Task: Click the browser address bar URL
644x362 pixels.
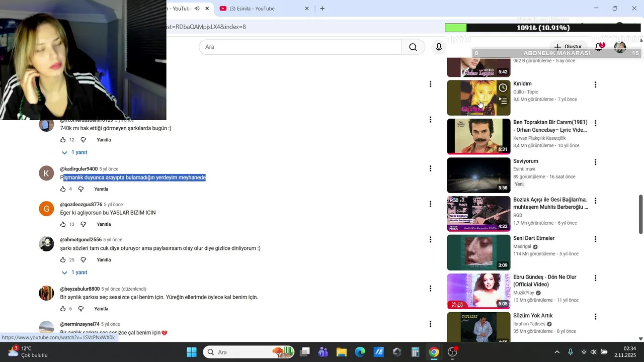Action: coord(206,27)
